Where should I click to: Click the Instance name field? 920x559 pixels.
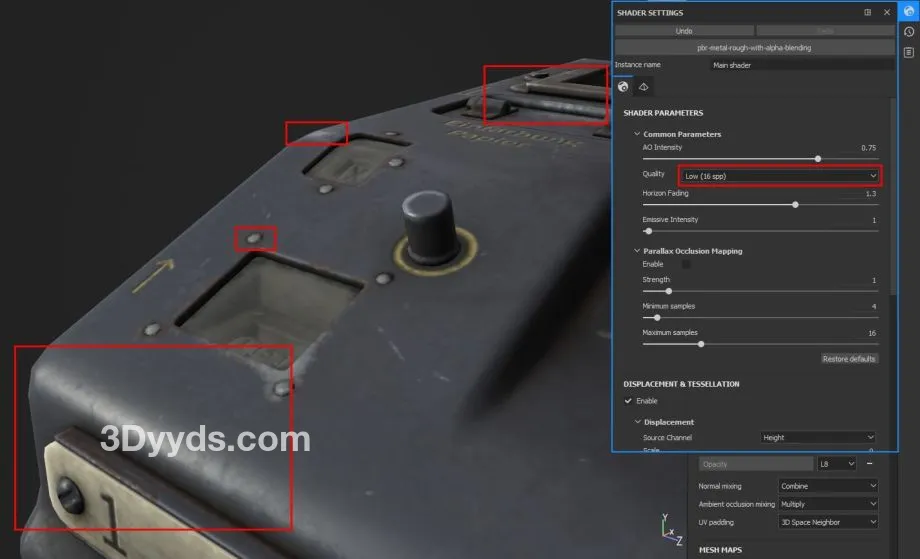800,65
